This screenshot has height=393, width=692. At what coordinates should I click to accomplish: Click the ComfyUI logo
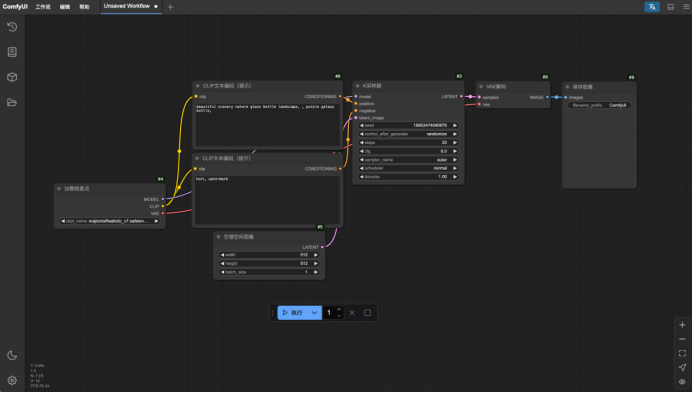tap(15, 7)
